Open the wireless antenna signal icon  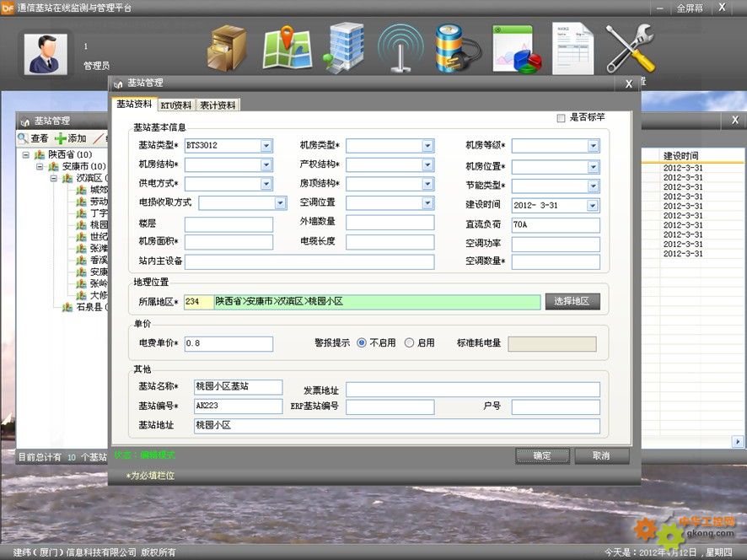(x=400, y=47)
